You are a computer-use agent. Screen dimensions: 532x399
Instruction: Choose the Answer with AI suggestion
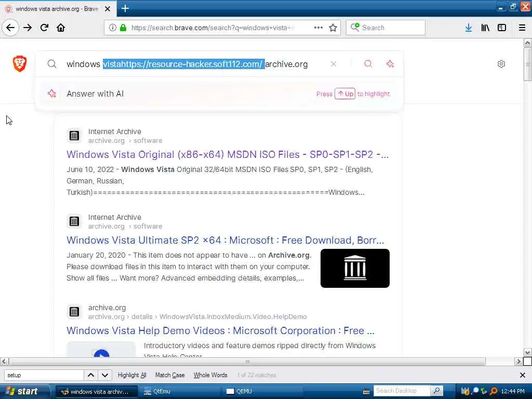coord(219,94)
